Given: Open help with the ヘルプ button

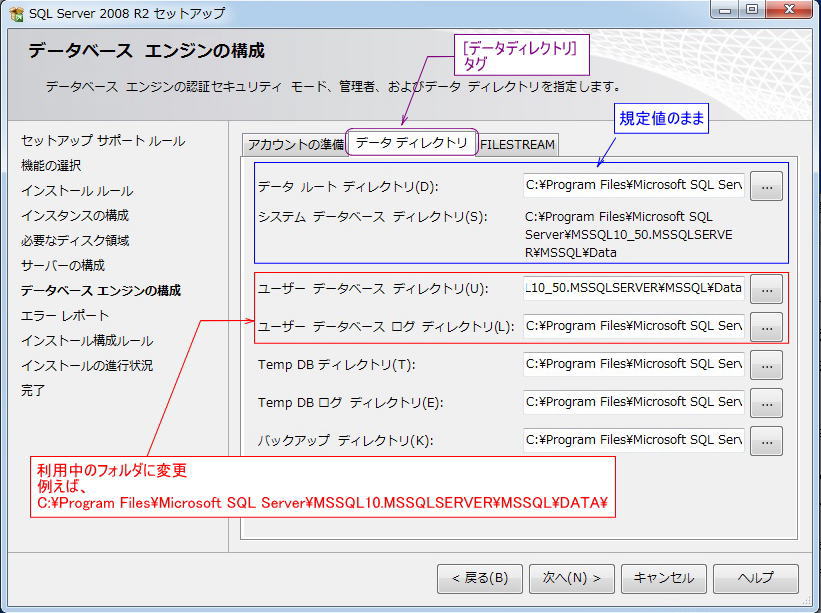Looking at the screenshot, I should (x=756, y=578).
